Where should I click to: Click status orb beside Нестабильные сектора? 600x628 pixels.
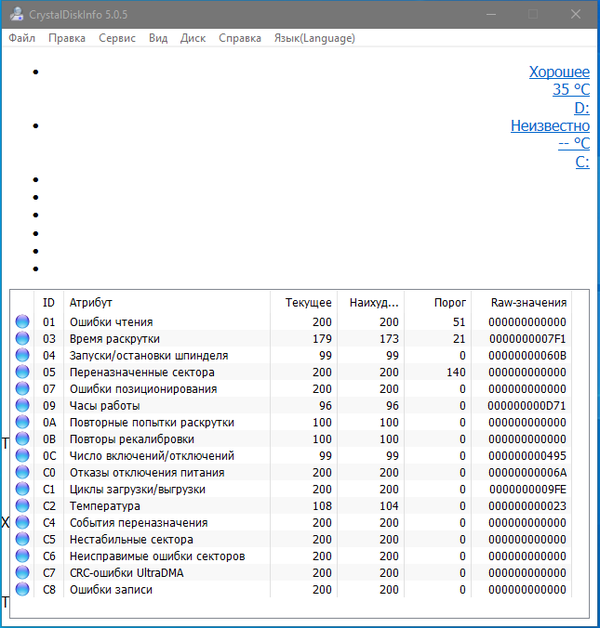pos(23,539)
